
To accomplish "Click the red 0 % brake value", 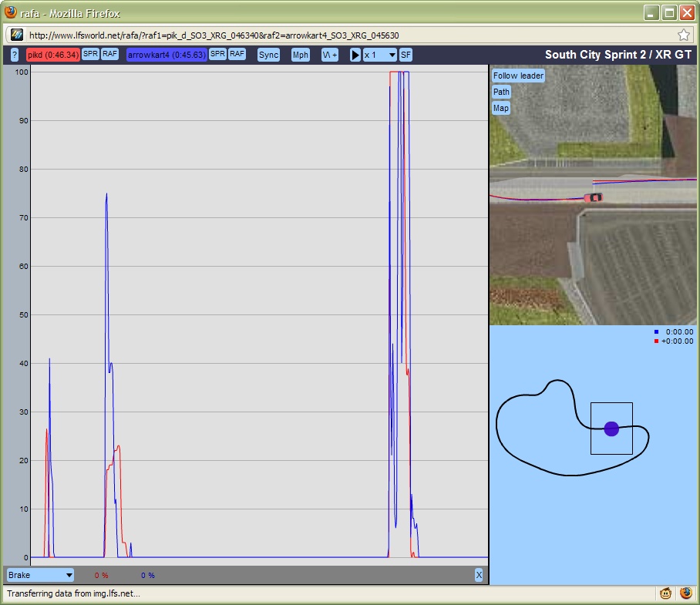I will tap(101, 576).
